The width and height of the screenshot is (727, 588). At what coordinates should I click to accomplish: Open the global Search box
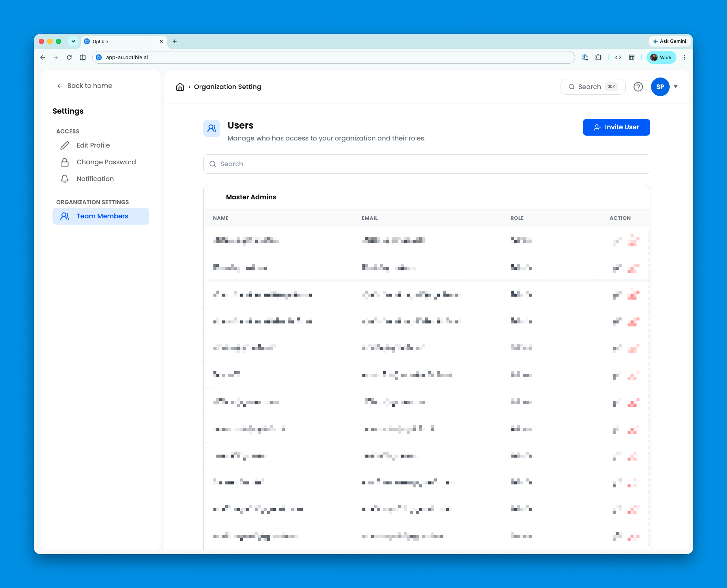593,87
